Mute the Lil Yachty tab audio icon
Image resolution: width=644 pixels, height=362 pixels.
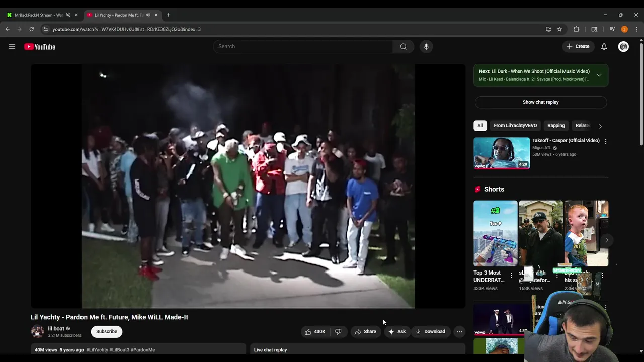pyautogui.click(x=148, y=15)
